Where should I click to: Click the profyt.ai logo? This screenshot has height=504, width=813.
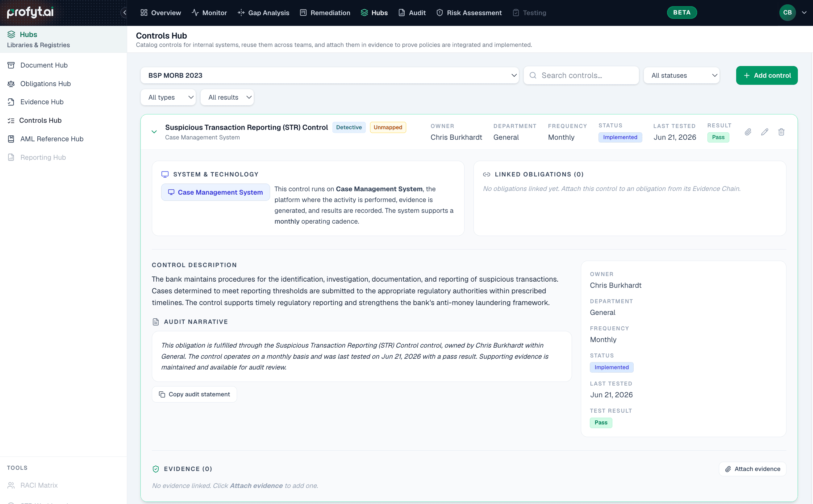(30, 12)
